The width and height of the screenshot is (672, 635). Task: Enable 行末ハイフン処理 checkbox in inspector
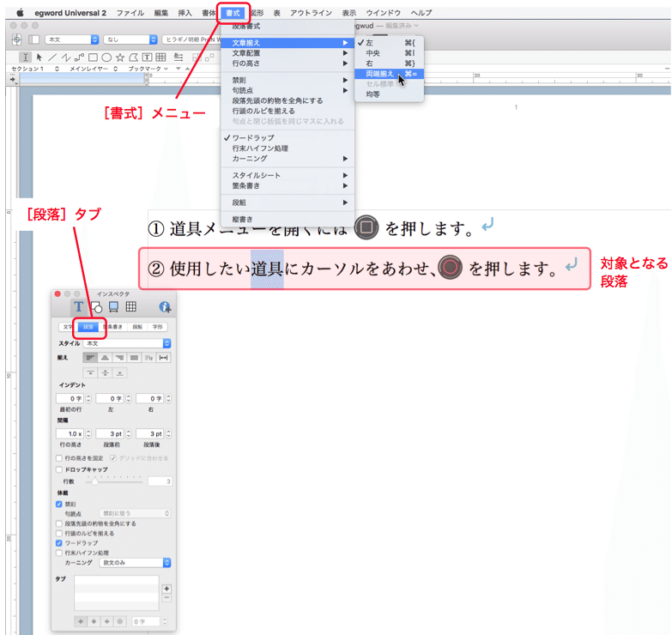pyautogui.click(x=59, y=553)
